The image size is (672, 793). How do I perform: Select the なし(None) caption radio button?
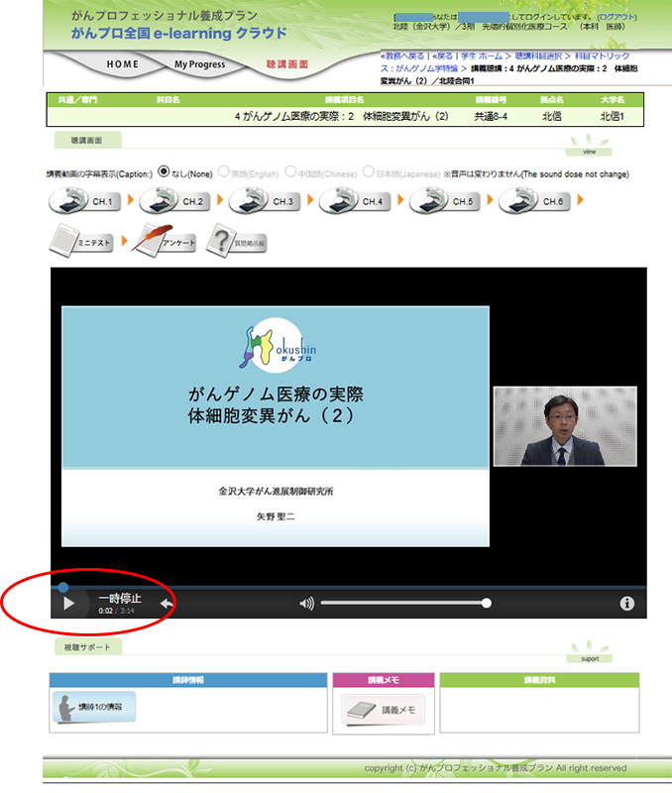click(165, 171)
